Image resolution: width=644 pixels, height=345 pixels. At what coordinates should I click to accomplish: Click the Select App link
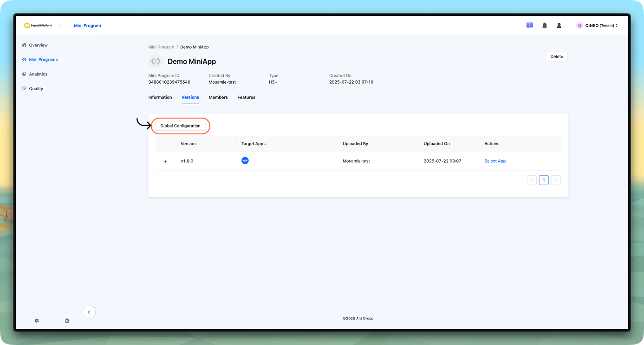point(494,161)
